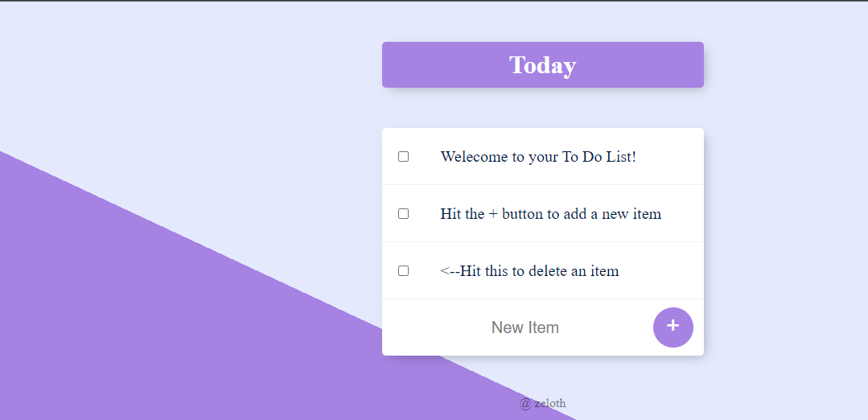Screen dimensions: 868x420
Task: Toggle checkbox for "Hit this to delete" item
Action: (404, 270)
